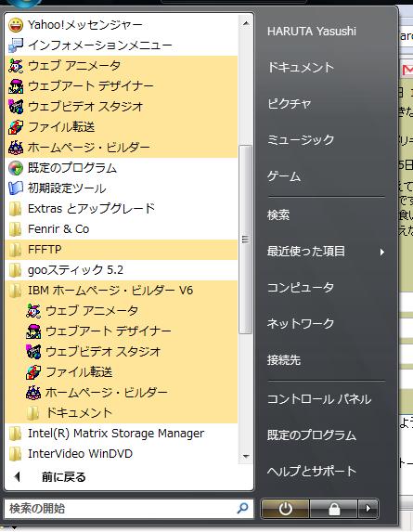Select the 初期設定ツール text entry

pyautogui.click(x=67, y=188)
